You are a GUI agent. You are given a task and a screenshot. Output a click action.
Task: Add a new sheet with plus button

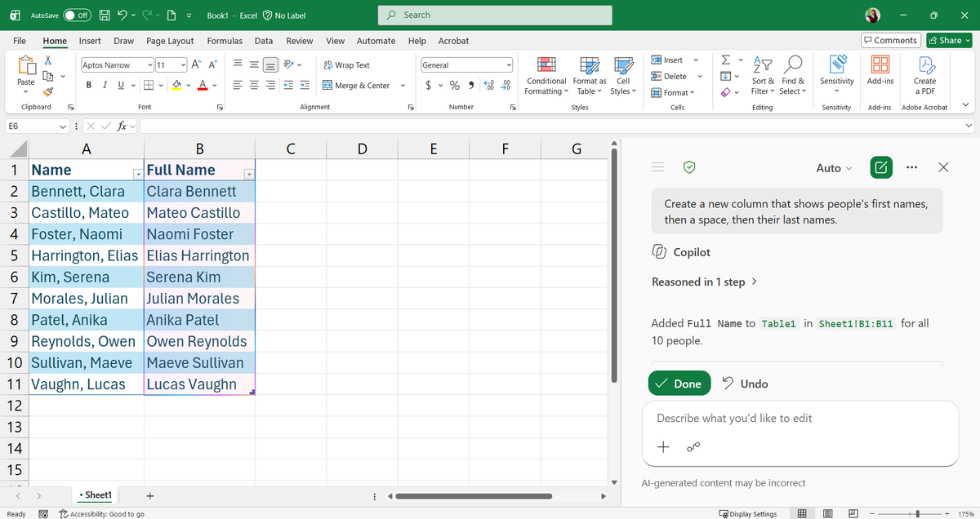coord(149,495)
